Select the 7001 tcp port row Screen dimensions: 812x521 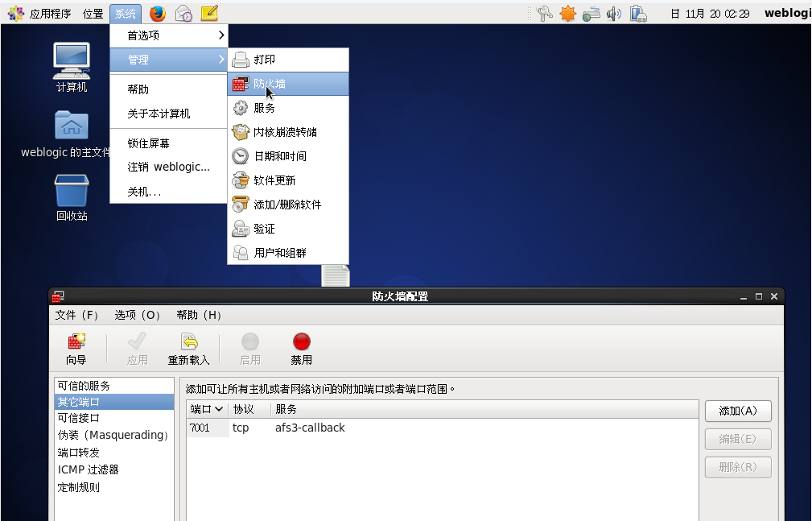click(x=322, y=428)
